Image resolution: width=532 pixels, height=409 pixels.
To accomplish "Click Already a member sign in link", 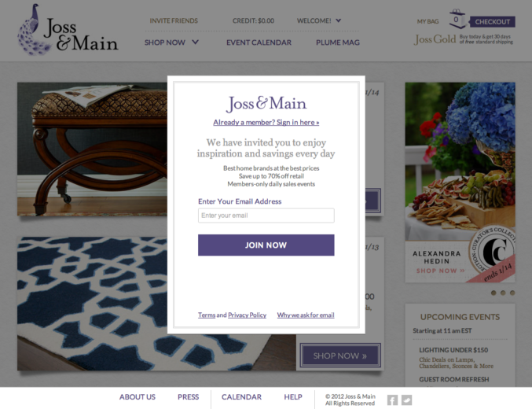I will [266, 122].
